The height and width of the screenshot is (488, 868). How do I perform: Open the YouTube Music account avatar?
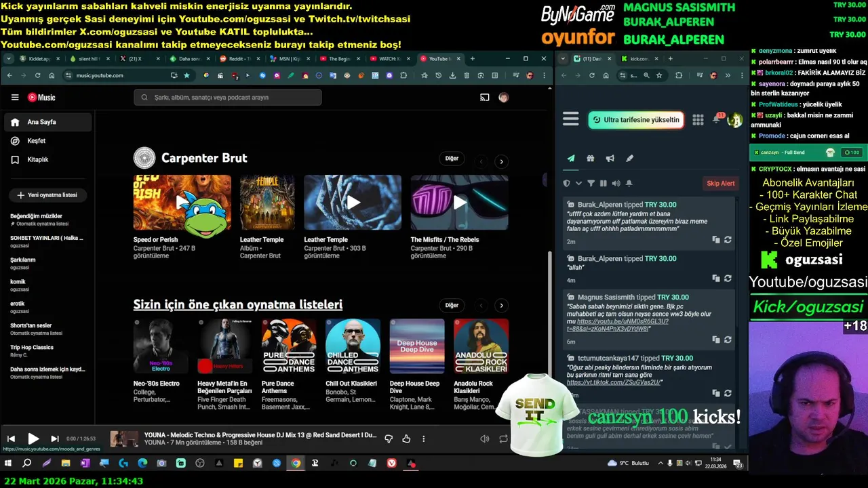click(503, 98)
